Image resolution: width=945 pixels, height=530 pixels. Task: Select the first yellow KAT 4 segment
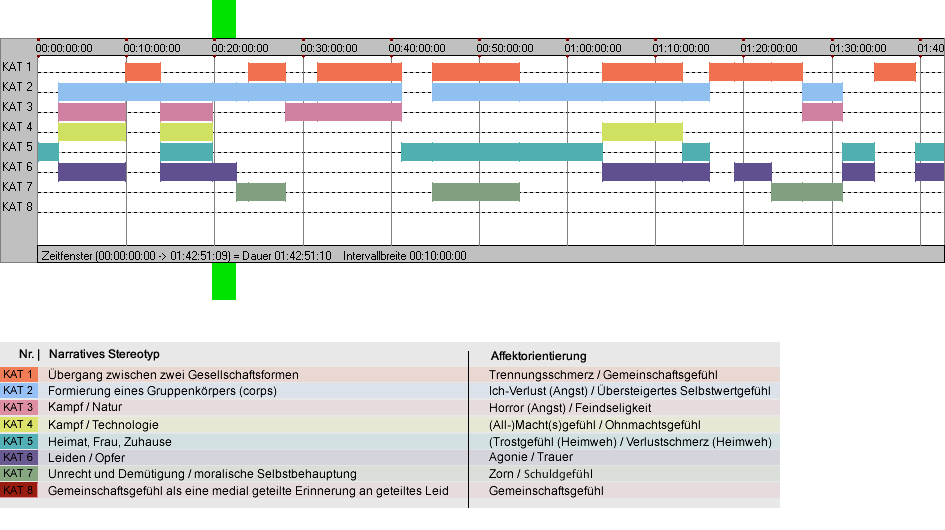coord(92,131)
